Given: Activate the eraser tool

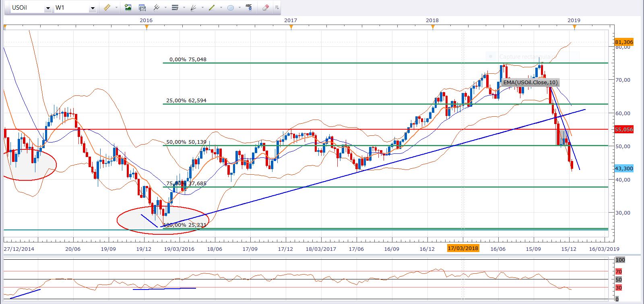Looking at the screenshot, I should [265, 8].
